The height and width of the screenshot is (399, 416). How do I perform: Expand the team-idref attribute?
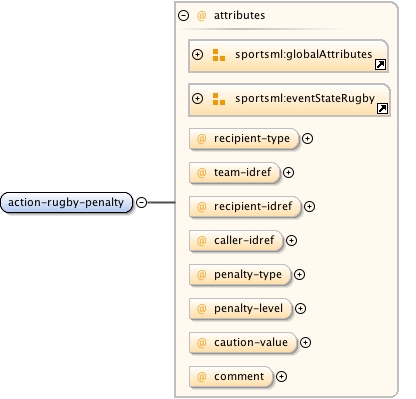(288, 172)
